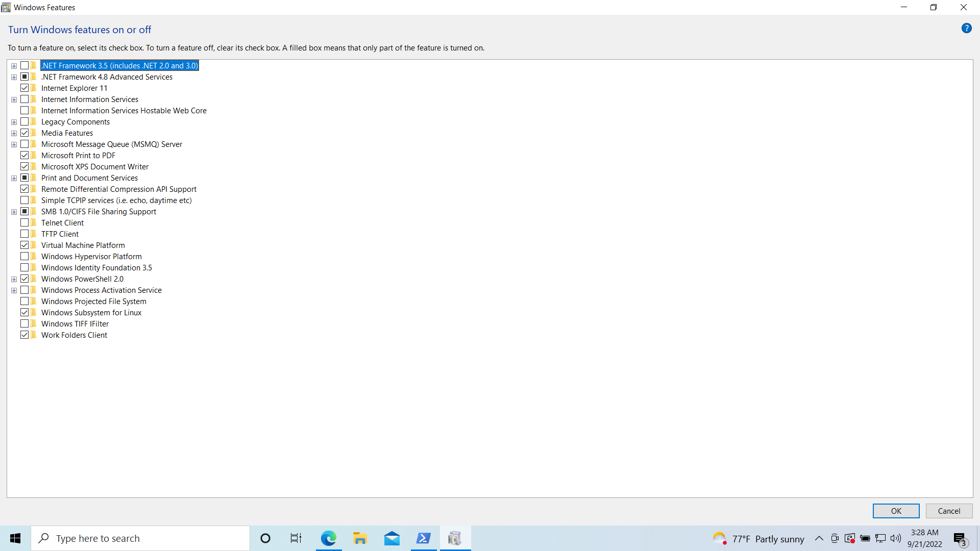Open Task View from the taskbar
This screenshot has width=980, height=551.
296,538
